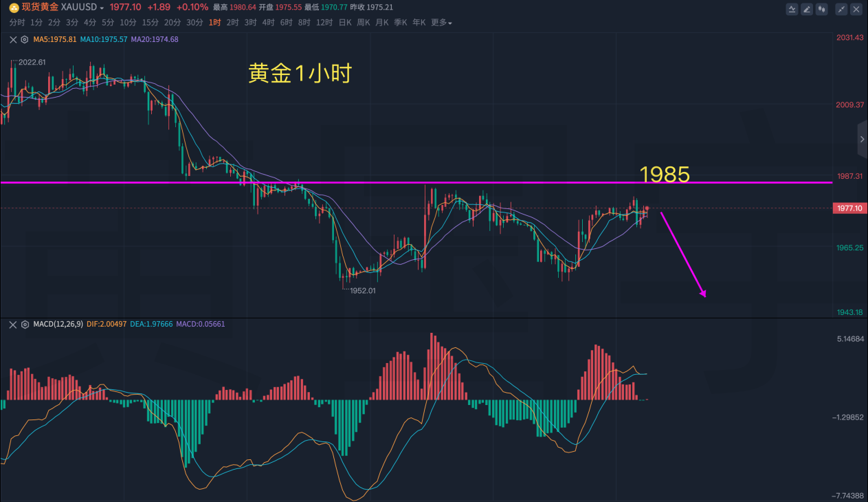The image size is (868, 502).
Task: Select the 15分 timeframe
Action: [x=150, y=23]
